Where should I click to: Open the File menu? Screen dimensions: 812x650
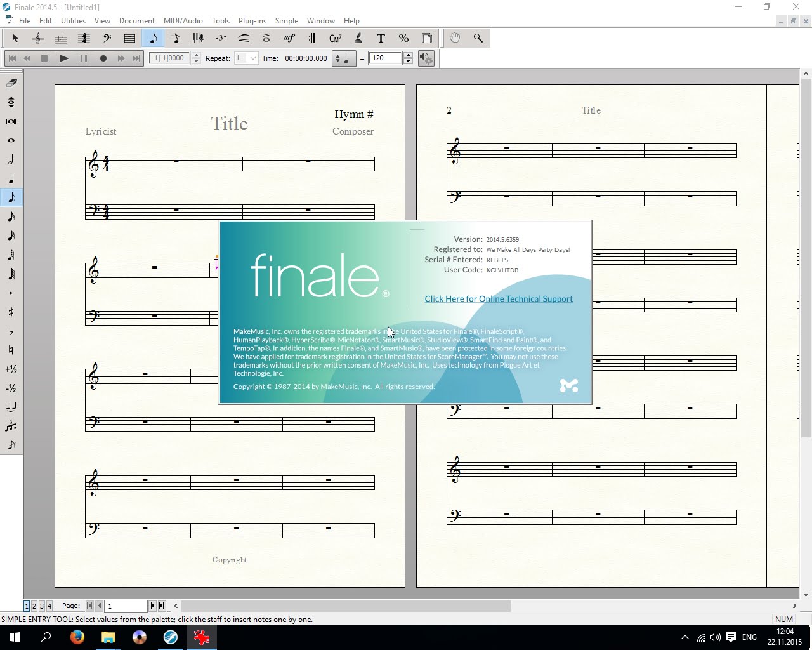click(25, 21)
